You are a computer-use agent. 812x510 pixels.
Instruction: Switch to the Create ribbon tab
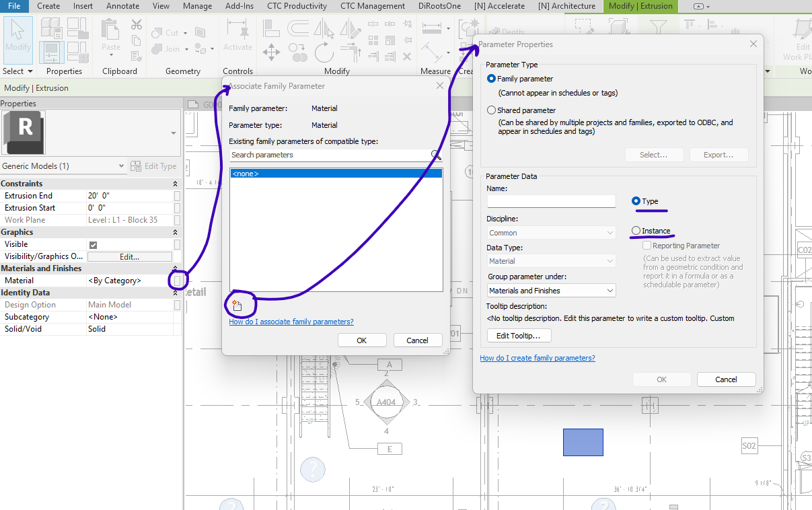click(48, 6)
